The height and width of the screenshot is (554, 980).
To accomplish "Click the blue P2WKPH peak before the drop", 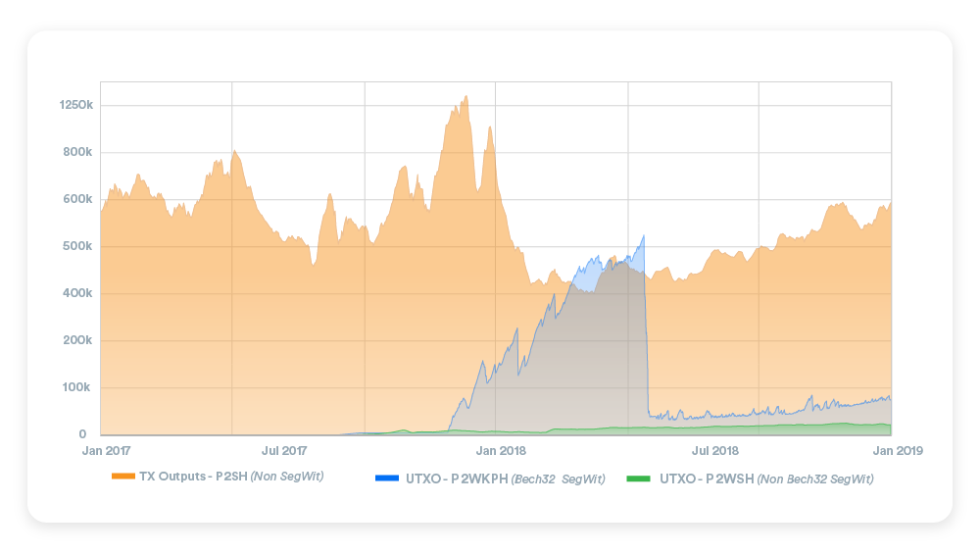I will coord(644,236).
